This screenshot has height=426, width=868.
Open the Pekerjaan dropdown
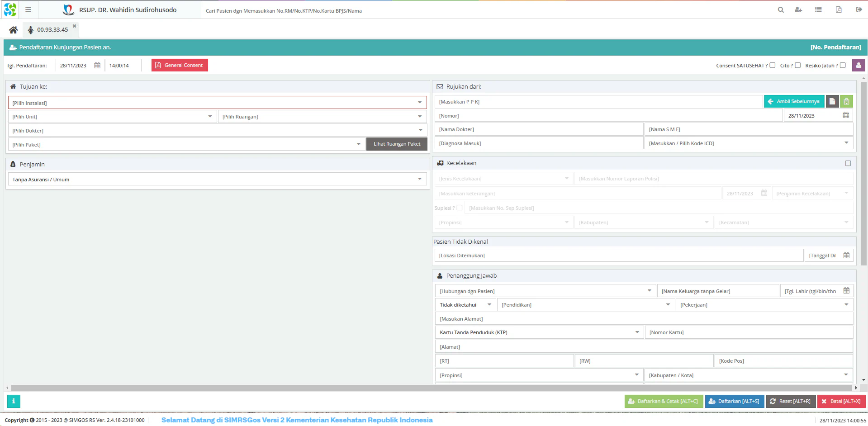pos(846,304)
